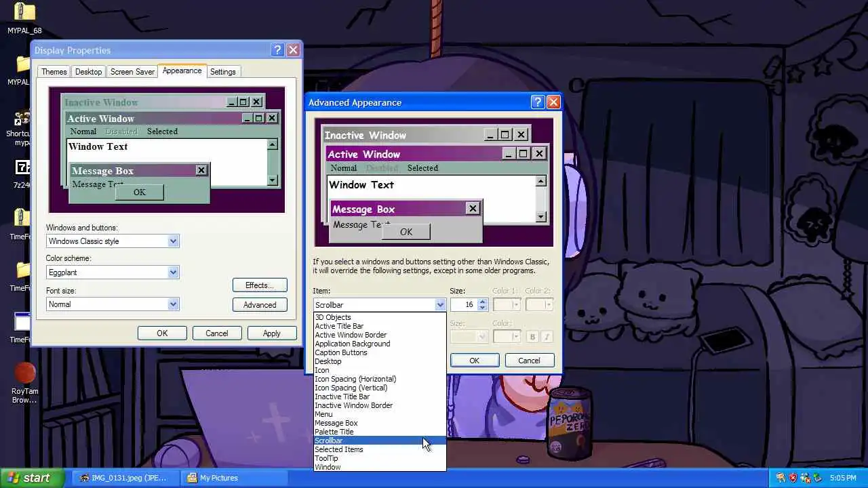Select Message Box list entry

[380, 423]
